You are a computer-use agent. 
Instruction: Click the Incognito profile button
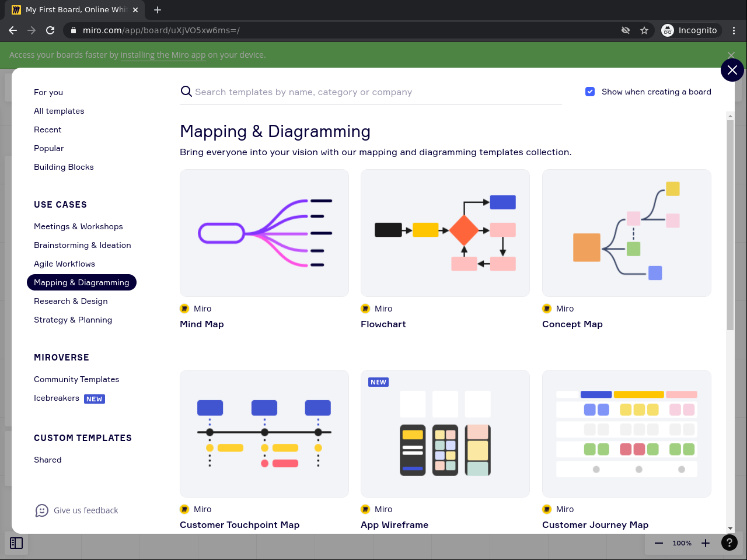692,30
